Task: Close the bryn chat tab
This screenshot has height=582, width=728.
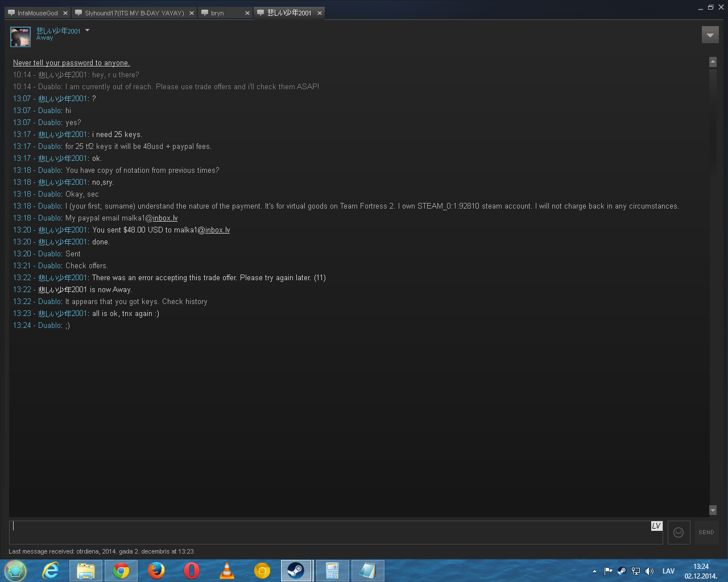Action: [247, 13]
